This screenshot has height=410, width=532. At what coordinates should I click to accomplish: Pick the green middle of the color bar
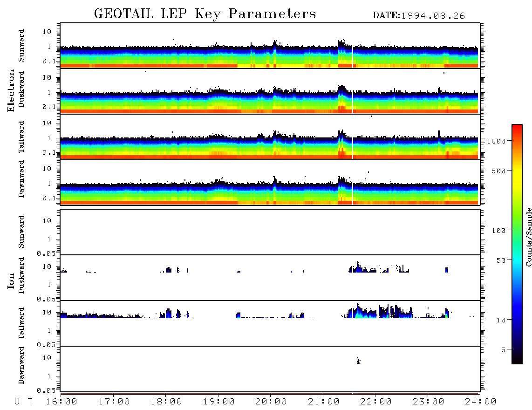517,221
